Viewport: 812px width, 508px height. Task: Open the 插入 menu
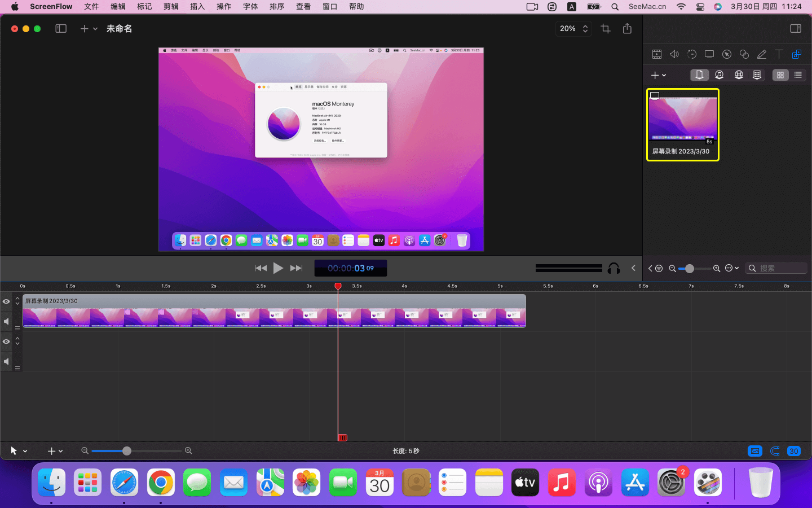197,7
